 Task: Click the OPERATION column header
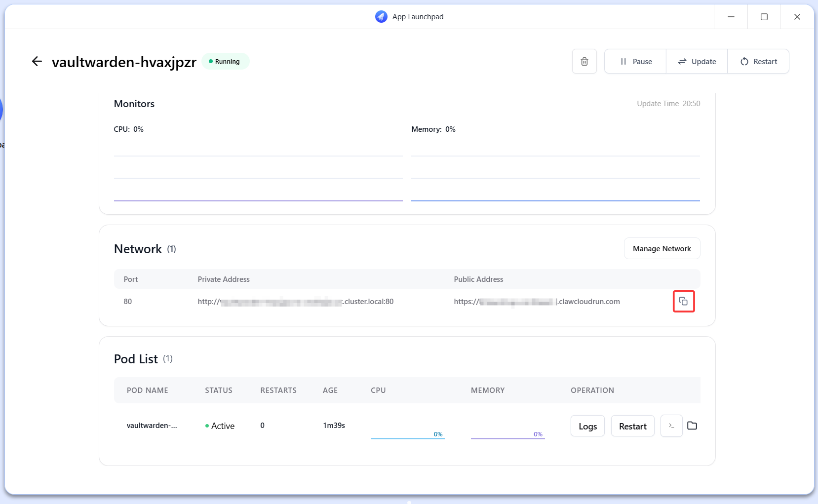592,390
